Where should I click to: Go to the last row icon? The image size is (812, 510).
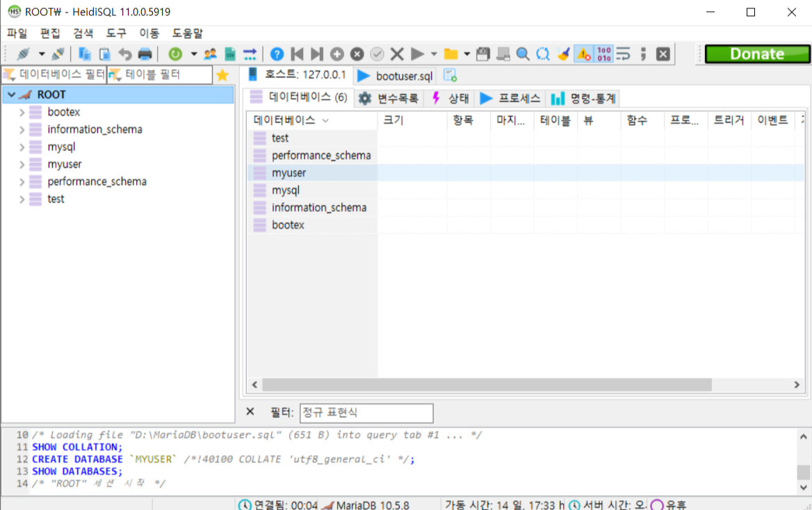coord(317,54)
